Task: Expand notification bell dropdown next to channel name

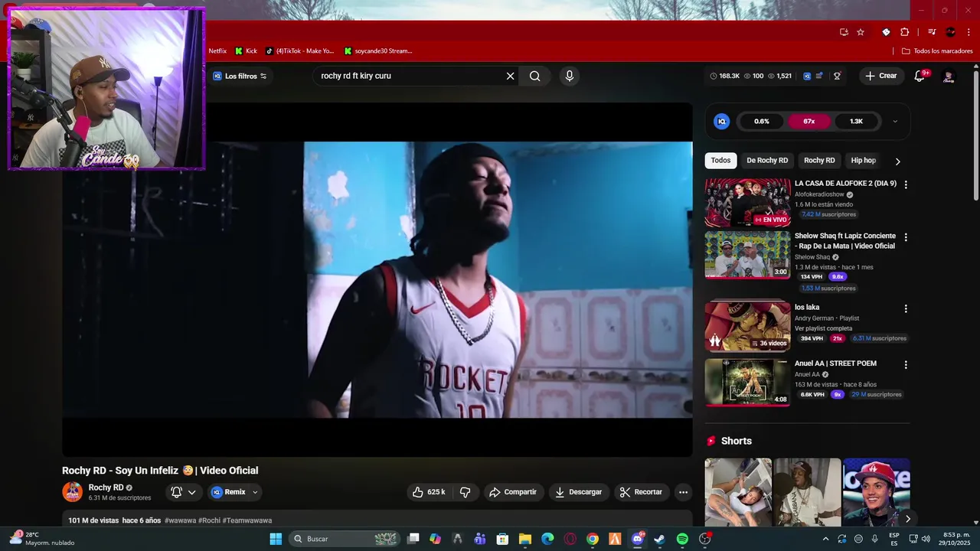Action: click(192, 492)
